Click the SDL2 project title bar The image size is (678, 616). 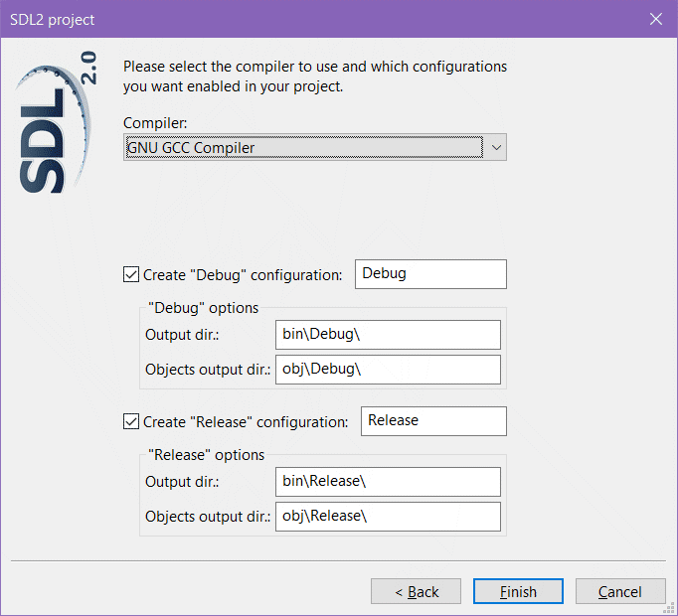pos(298,19)
